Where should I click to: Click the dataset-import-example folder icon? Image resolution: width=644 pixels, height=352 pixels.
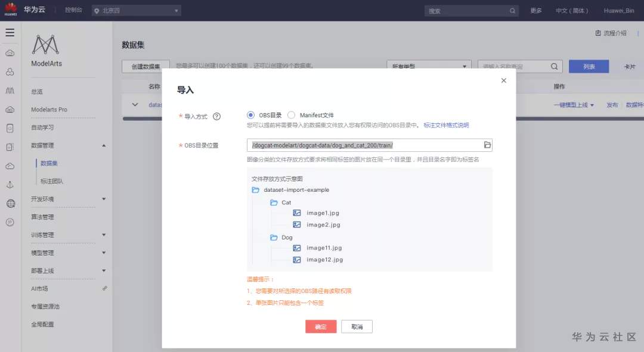[255, 190]
